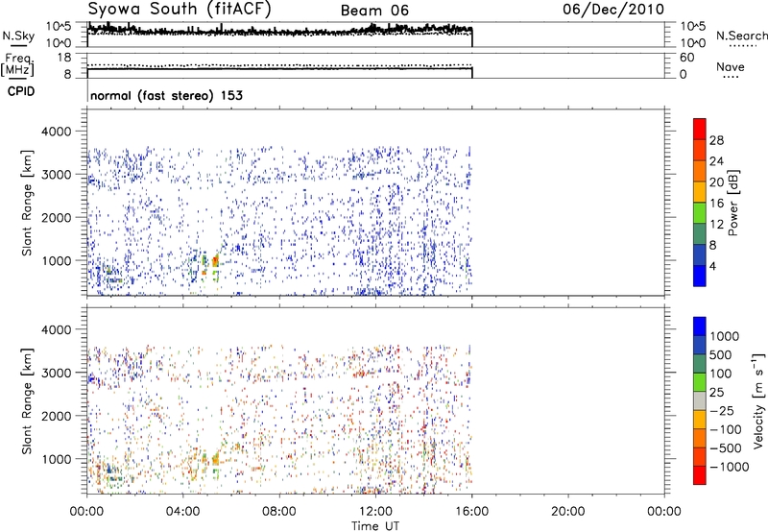Click the gray -25 to 25 velocity swatch
The image size is (768, 532).
tap(700, 400)
